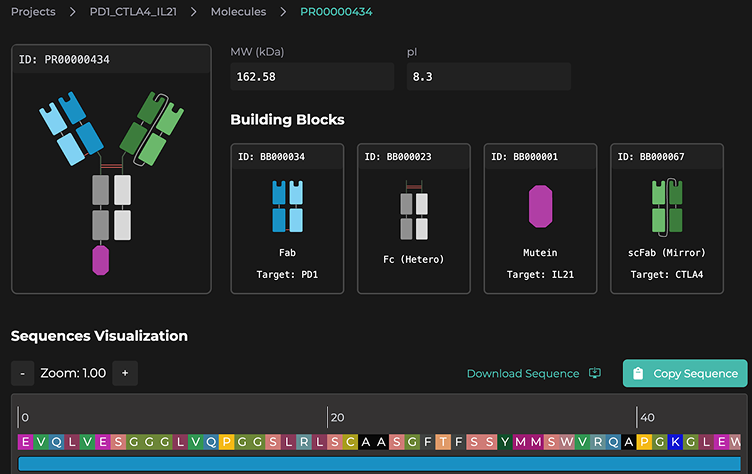
Task: Click the download icon beside Download Sequence
Action: (595, 374)
